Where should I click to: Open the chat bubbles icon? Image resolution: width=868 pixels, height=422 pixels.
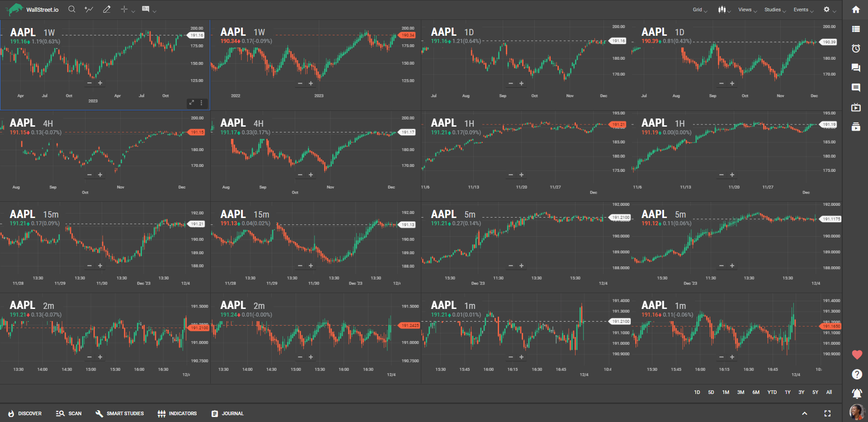click(x=856, y=68)
